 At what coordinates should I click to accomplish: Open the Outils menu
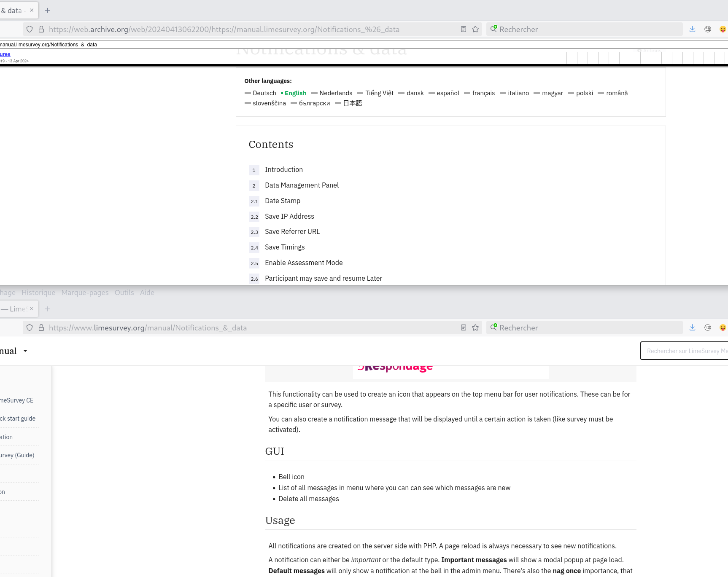pos(124,293)
